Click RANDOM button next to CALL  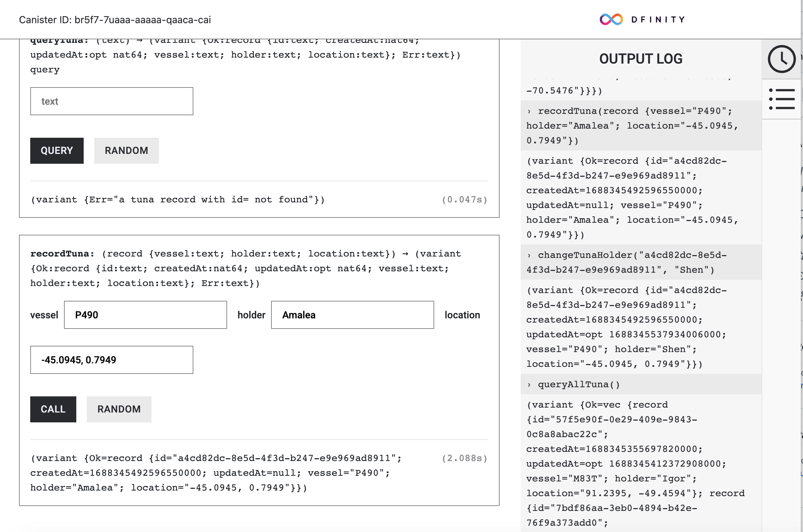[x=119, y=409]
